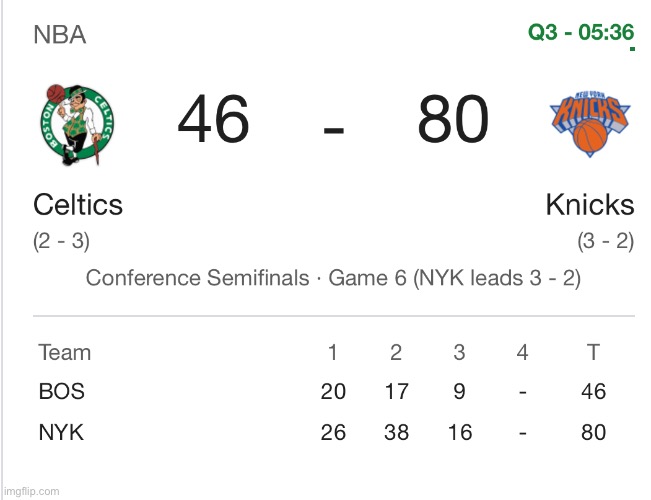The image size is (651, 500).
Task: Click the quarter 3 column header
Action: pyautogui.click(x=459, y=352)
